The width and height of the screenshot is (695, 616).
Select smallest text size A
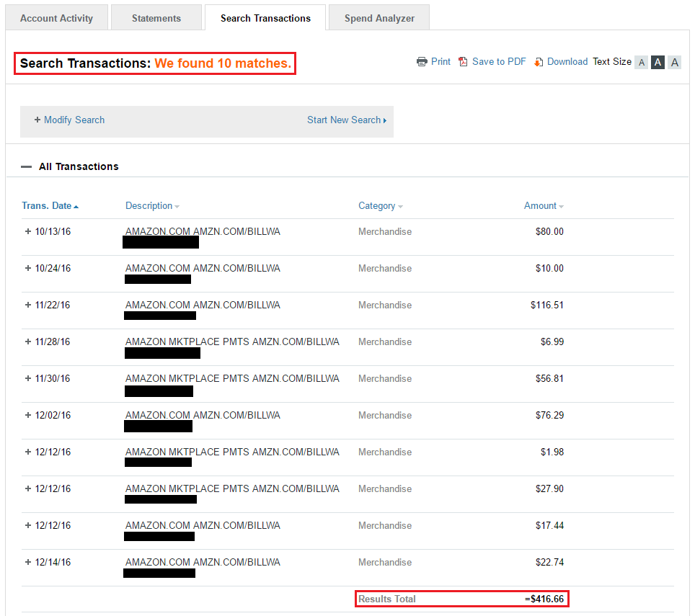point(641,63)
